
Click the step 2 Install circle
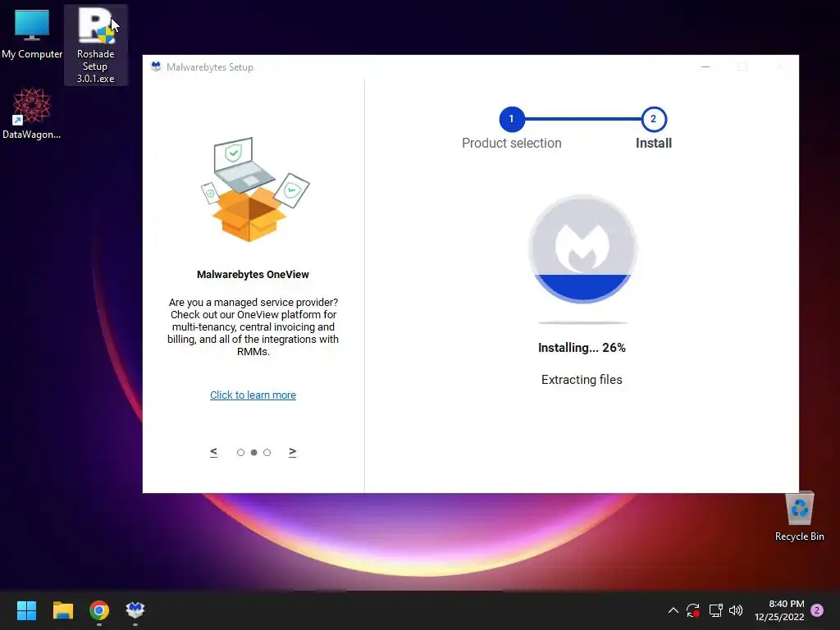(x=653, y=119)
